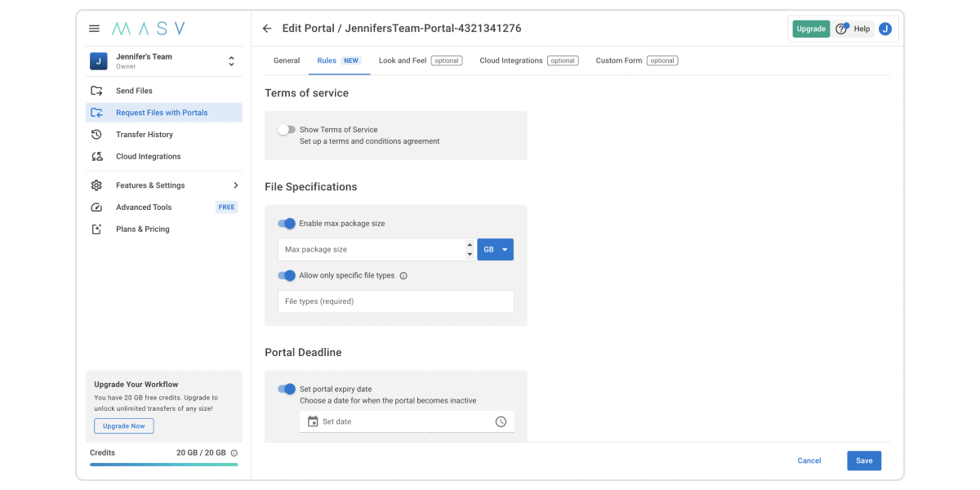The width and height of the screenshot is (980, 490).
Task: Open the Look and Feel tab
Action: pyautogui.click(x=421, y=60)
